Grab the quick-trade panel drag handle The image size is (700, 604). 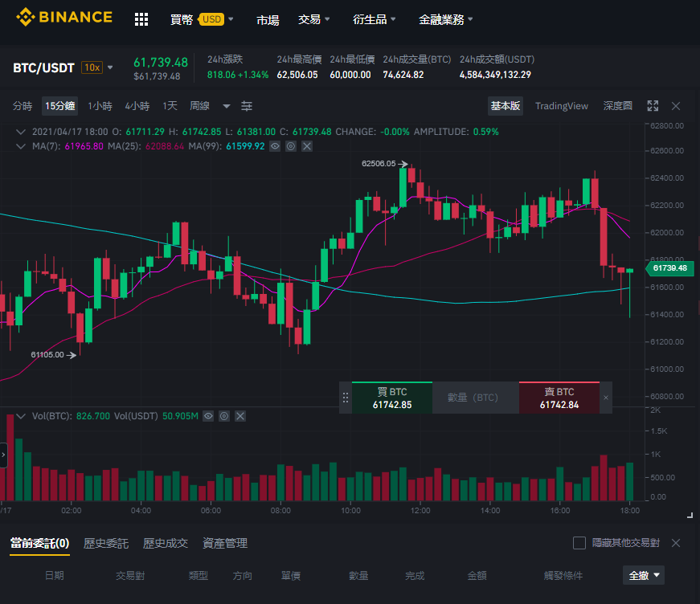click(x=345, y=398)
